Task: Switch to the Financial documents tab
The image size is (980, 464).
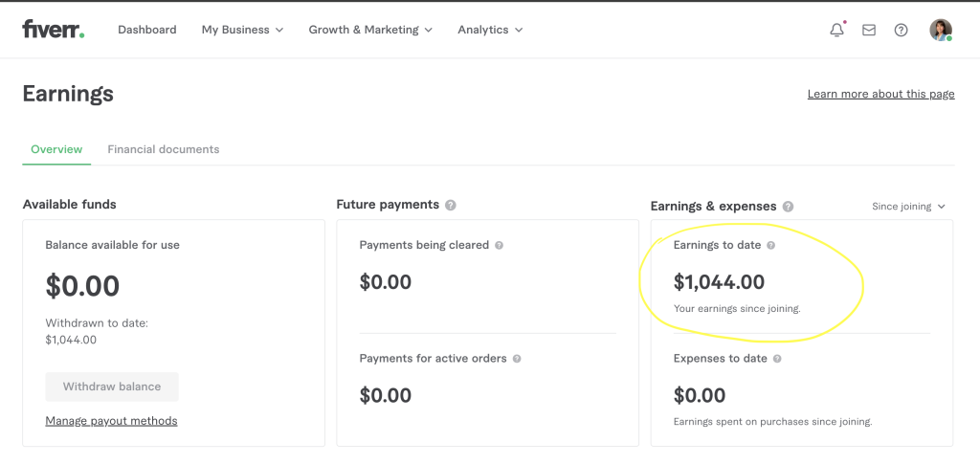Action: point(164,149)
